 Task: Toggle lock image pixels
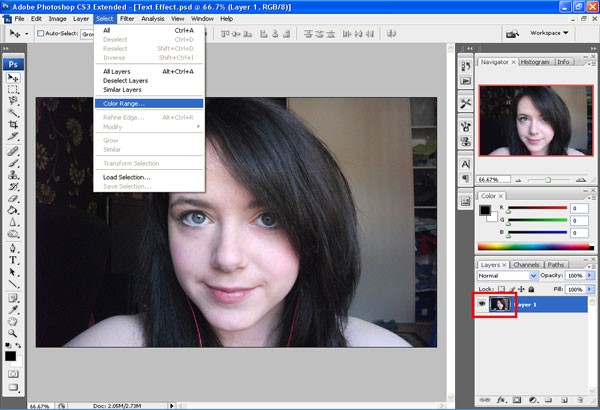pos(512,289)
